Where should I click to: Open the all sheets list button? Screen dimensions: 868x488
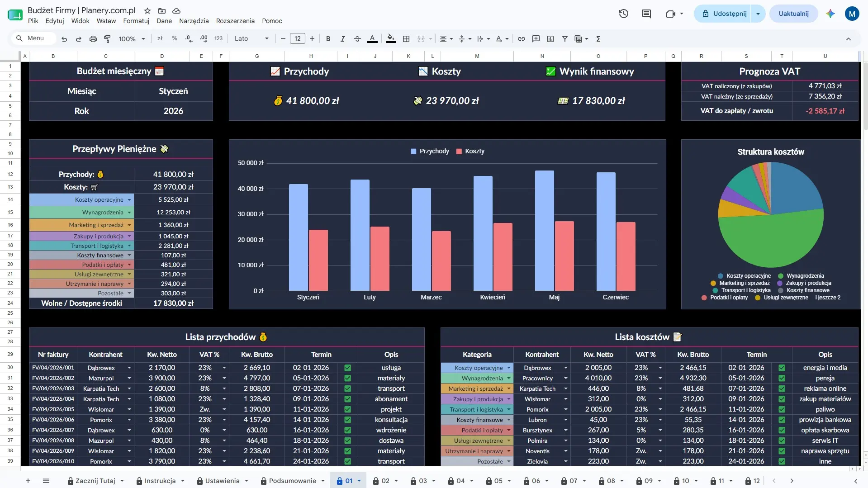tap(46, 481)
